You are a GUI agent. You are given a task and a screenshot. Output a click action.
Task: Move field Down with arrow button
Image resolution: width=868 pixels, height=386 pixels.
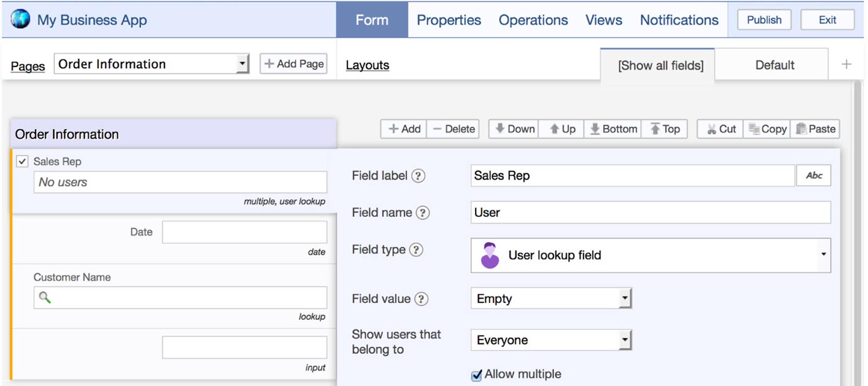(x=514, y=129)
